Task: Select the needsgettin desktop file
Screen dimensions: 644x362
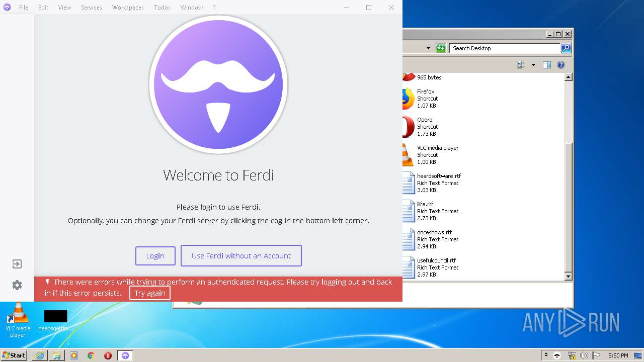Action: 55,320
